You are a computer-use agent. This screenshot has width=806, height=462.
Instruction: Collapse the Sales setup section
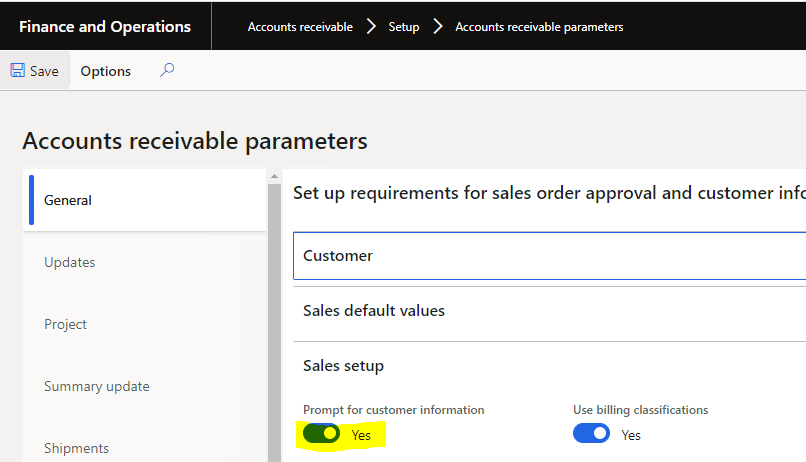[x=343, y=366]
